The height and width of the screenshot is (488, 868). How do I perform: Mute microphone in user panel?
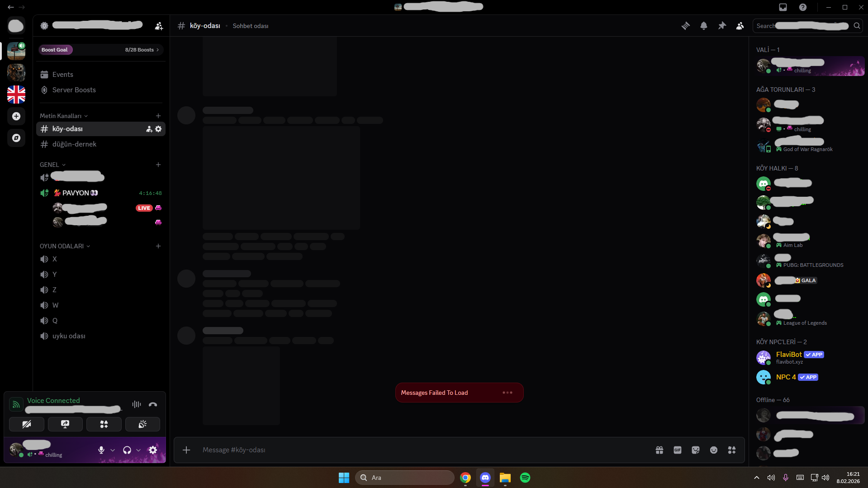click(101, 450)
